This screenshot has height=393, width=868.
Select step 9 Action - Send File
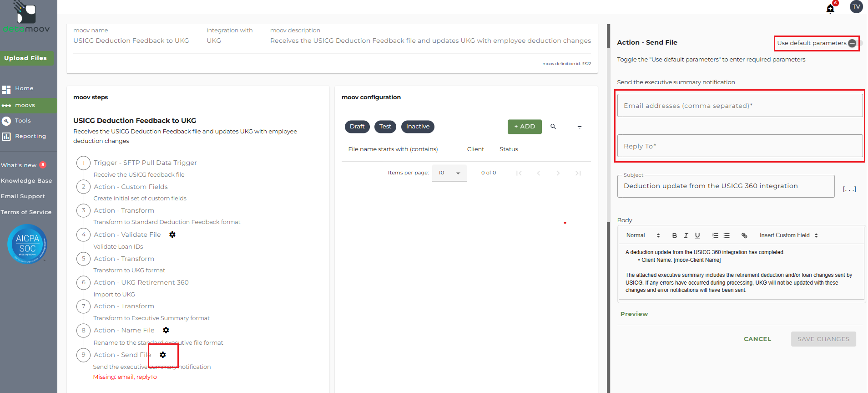tap(122, 355)
